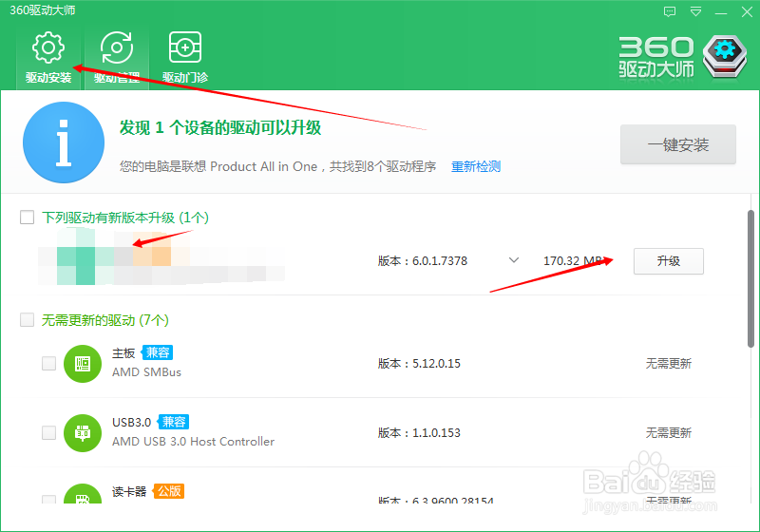Click the blue info icon
Screen dimensions: 760x532
pyautogui.click(x=64, y=142)
